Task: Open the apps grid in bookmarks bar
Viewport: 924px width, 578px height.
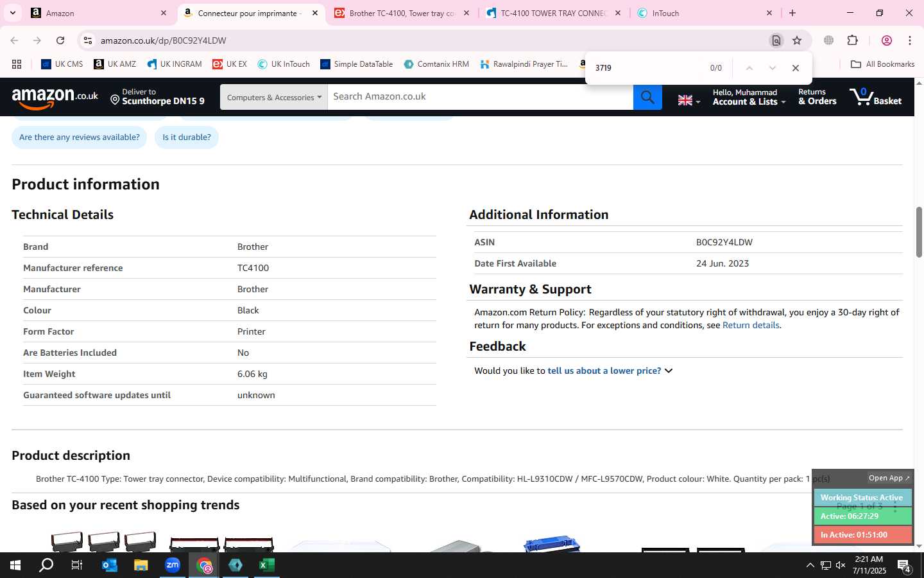Action: pyautogui.click(x=17, y=64)
